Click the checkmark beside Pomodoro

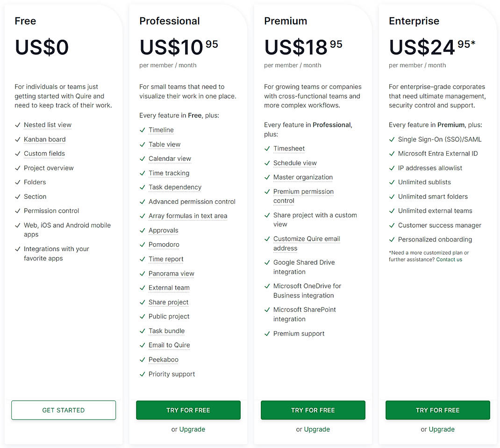click(x=142, y=245)
